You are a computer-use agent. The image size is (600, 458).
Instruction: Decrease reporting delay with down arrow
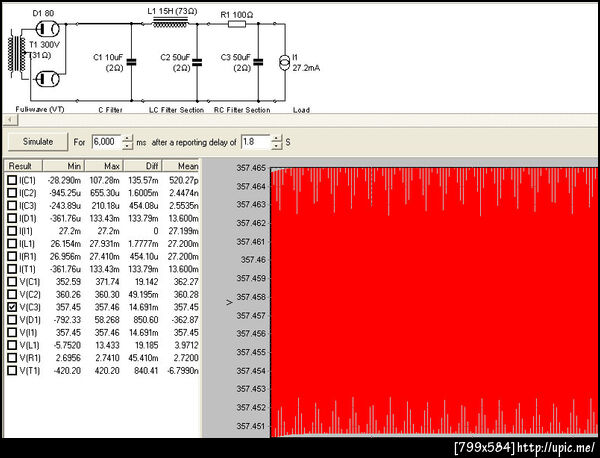tap(276, 146)
